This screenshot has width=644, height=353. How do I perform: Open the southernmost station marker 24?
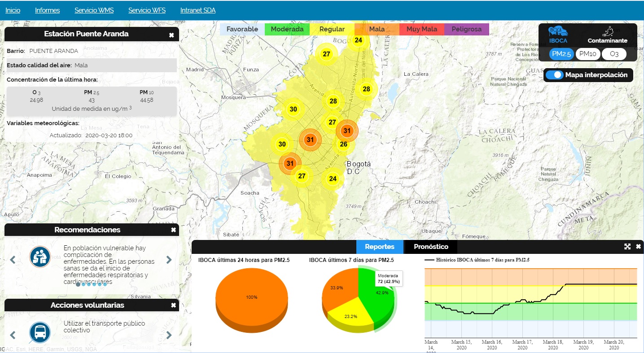click(333, 179)
